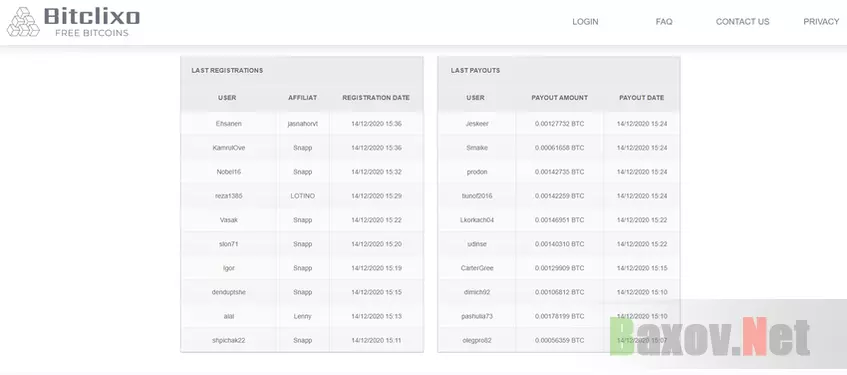The height and width of the screenshot is (375, 847).
Task: Click payout amount 0.00178199 BTC
Action: coord(560,316)
